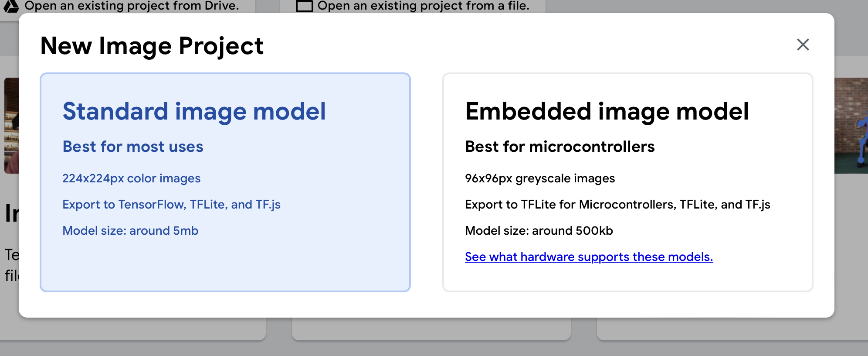This screenshot has width=868, height=356.
Task: Click the Google Drive icon
Action: point(10,6)
